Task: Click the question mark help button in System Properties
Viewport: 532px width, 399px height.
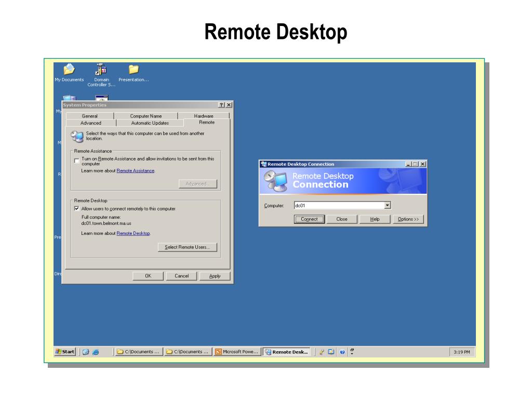Action: point(221,105)
